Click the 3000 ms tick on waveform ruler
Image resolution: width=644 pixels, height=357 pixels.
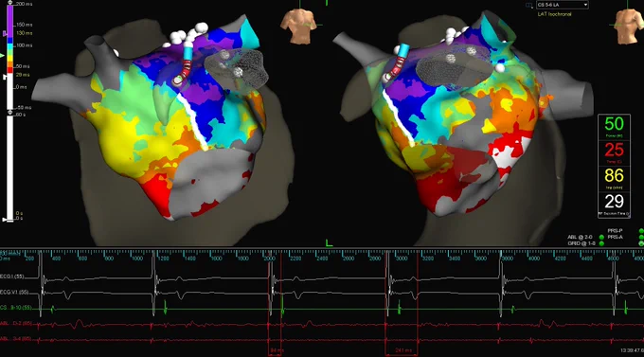(x=402, y=258)
